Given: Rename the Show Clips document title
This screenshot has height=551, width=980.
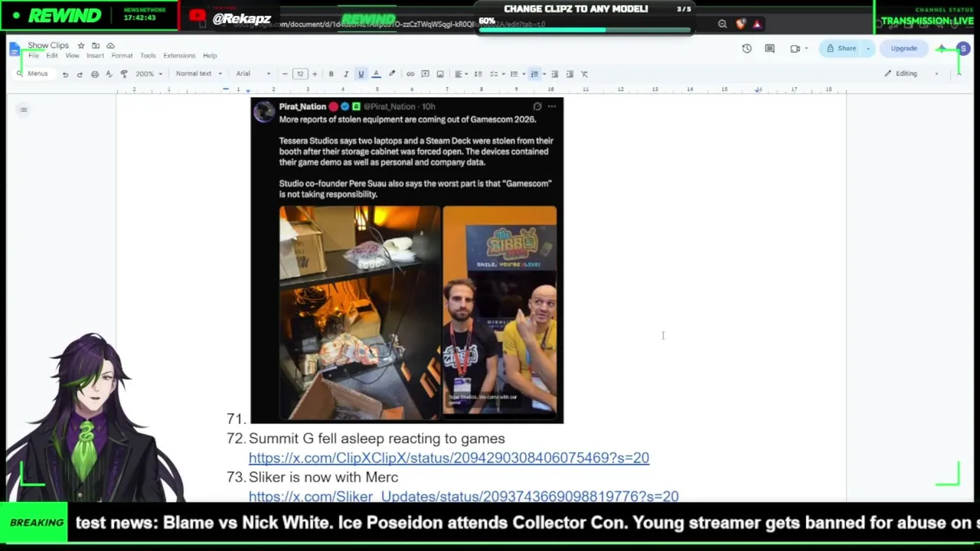Looking at the screenshot, I should point(48,46).
